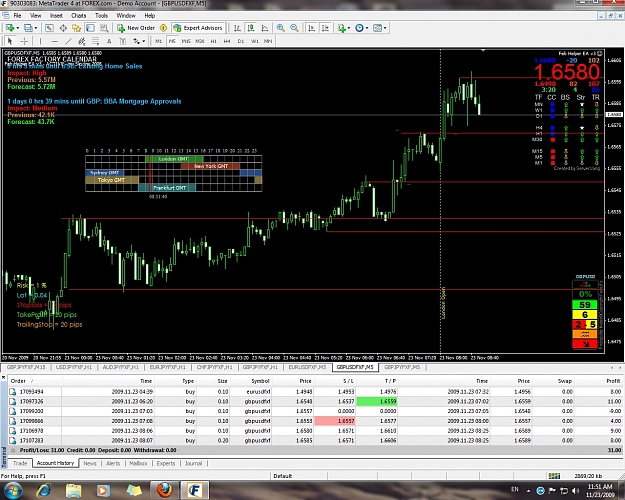
Task: Select the Fibonacci retracement tool
Action: point(96,41)
